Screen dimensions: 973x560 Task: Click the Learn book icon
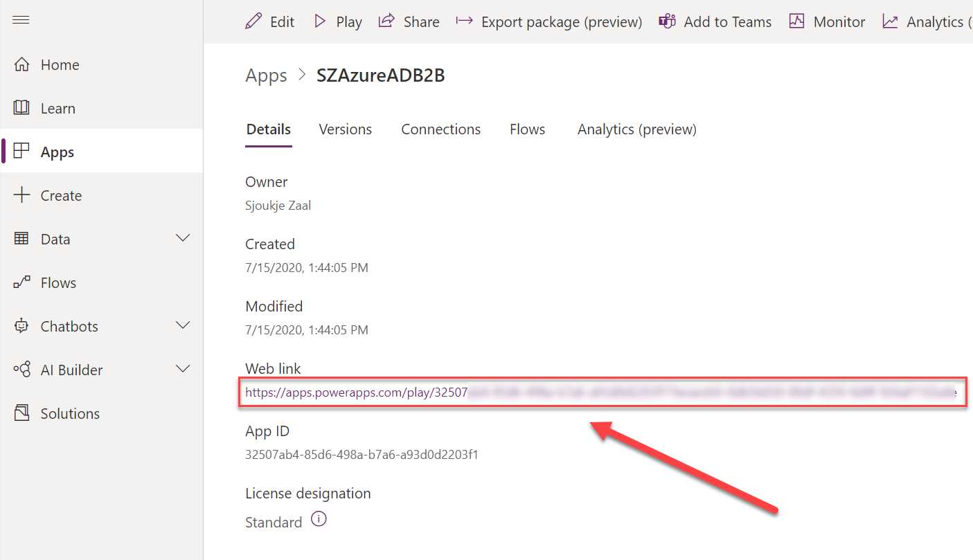pyautogui.click(x=21, y=108)
